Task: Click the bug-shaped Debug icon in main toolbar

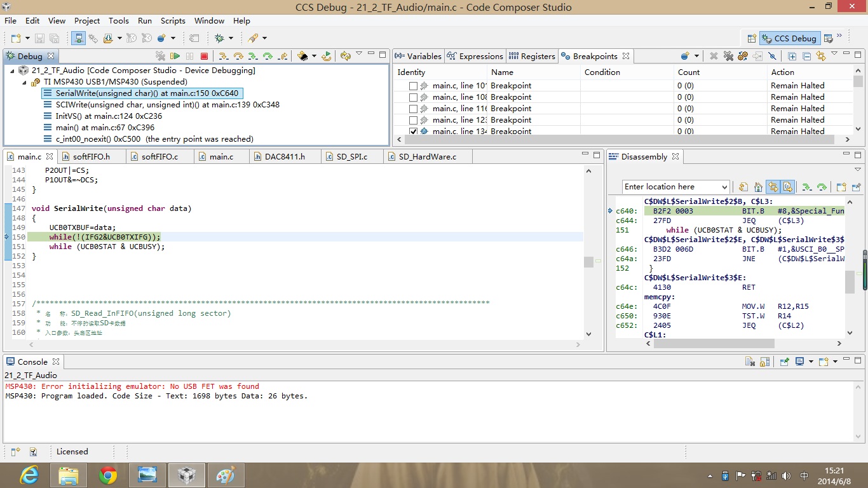Action: (x=219, y=38)
